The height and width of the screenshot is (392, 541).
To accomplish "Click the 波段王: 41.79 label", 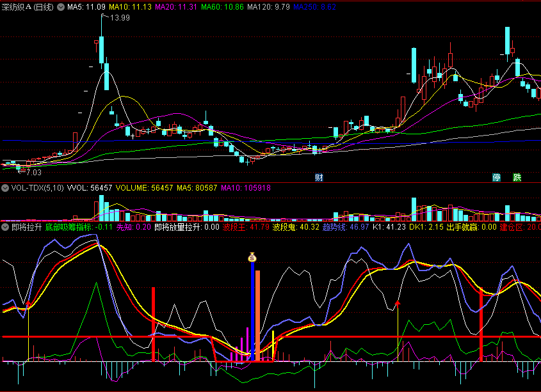I will pos(246,227).
